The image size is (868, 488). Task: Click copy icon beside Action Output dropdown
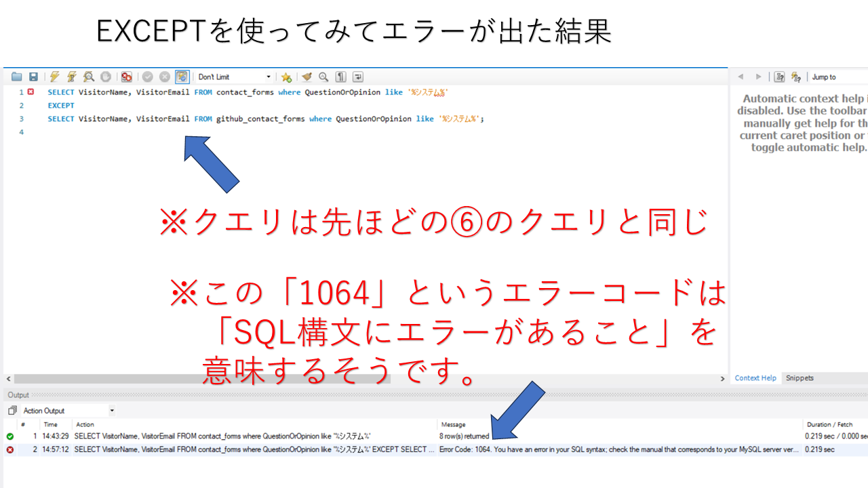(x=12, y=411)
